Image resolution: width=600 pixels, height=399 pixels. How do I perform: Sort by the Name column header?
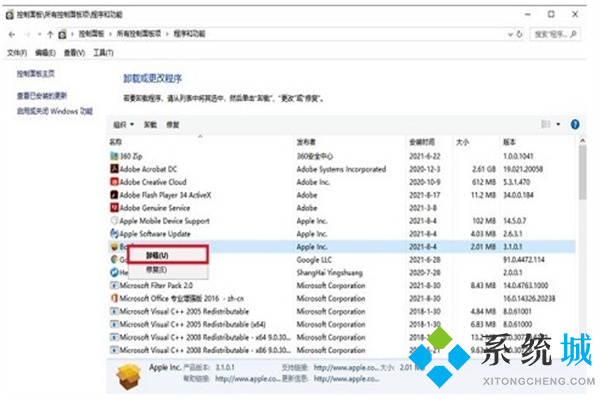click(x=116, y=142)
